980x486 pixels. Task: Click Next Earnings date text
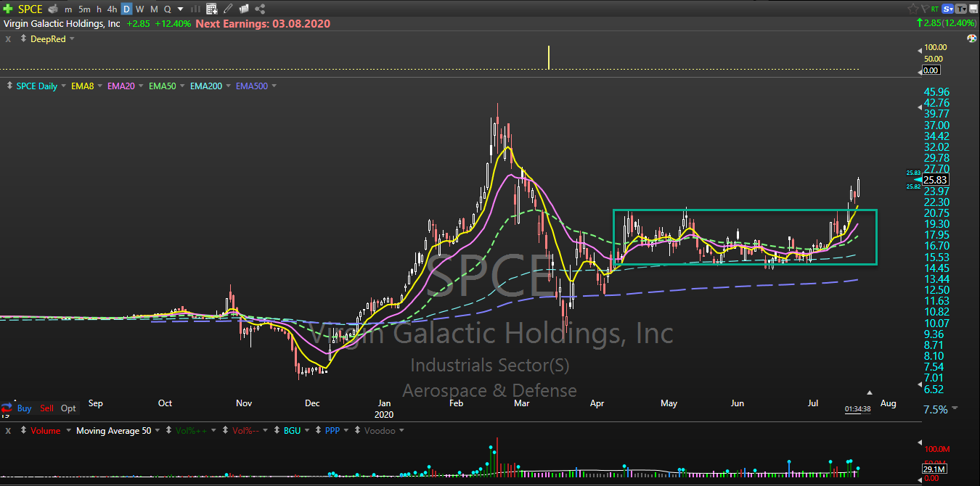263,24
